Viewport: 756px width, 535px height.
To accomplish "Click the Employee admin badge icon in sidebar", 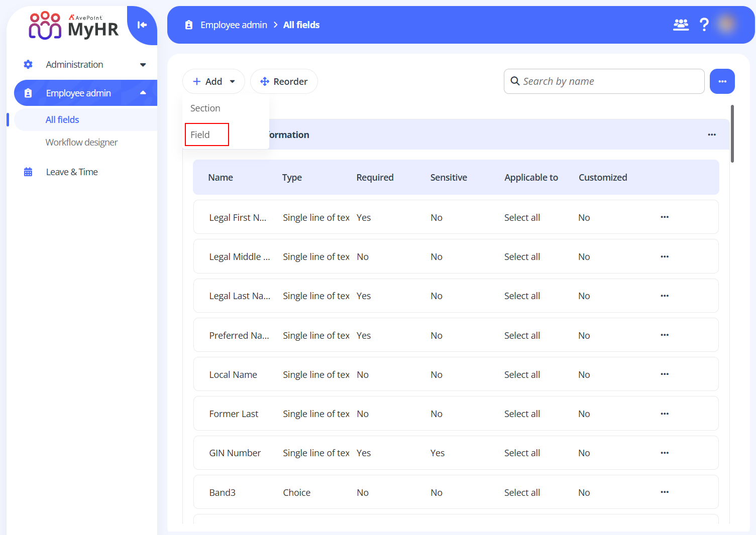I will pos(28,93).
